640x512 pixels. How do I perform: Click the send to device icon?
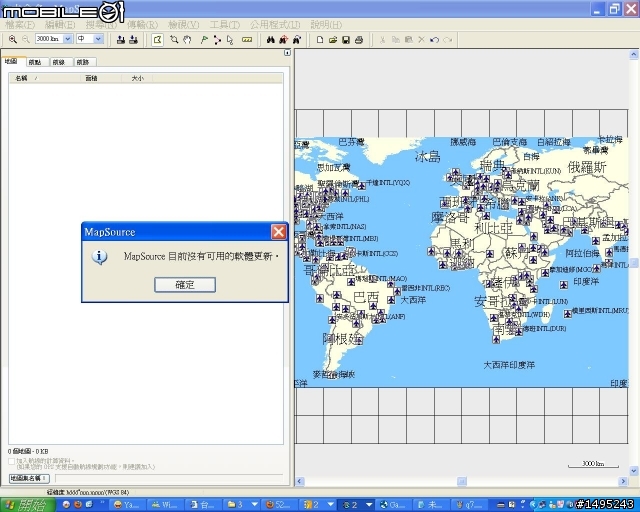[121, 40]
